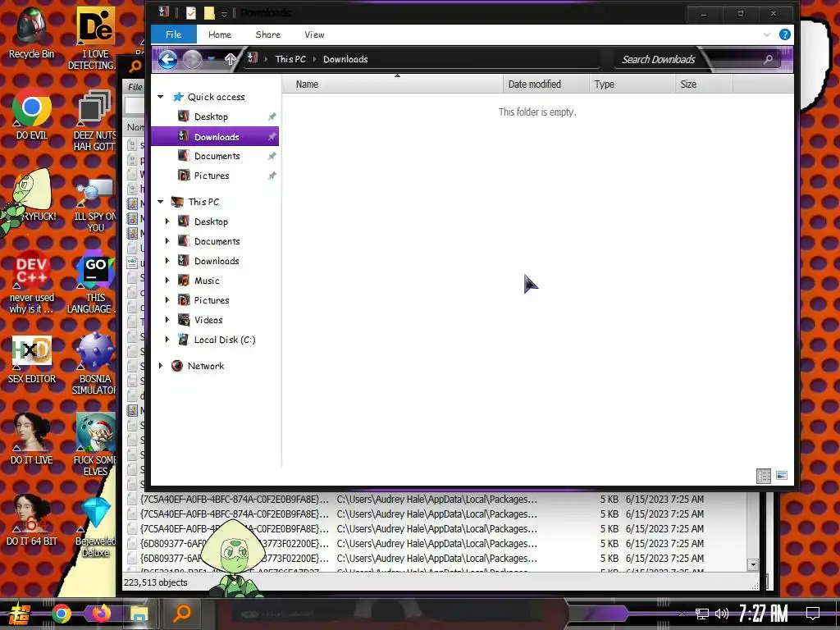Open the Start button on taskbar
The width and height of the screenshot is (840, 630).
20,614
